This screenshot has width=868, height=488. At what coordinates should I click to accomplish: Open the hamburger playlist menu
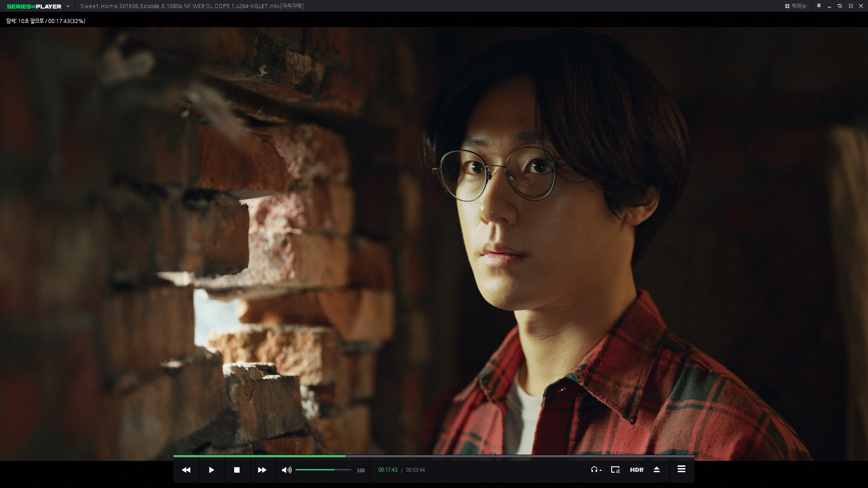(x=681, y=469)
